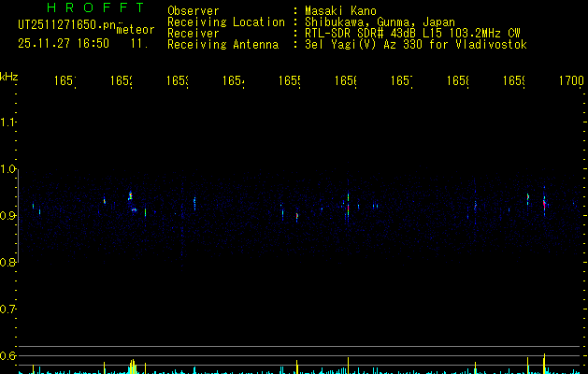Click the 1.1 frequency axis label

pos(7,122)
